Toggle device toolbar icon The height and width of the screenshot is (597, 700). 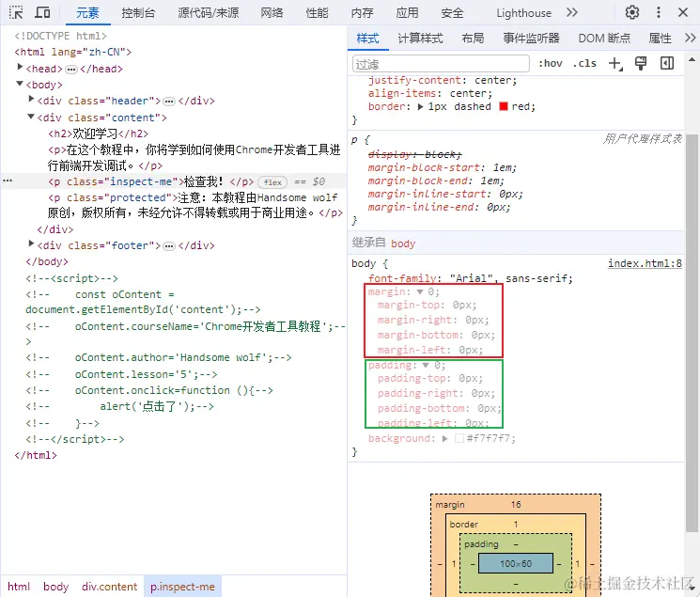tap(42, 12)
